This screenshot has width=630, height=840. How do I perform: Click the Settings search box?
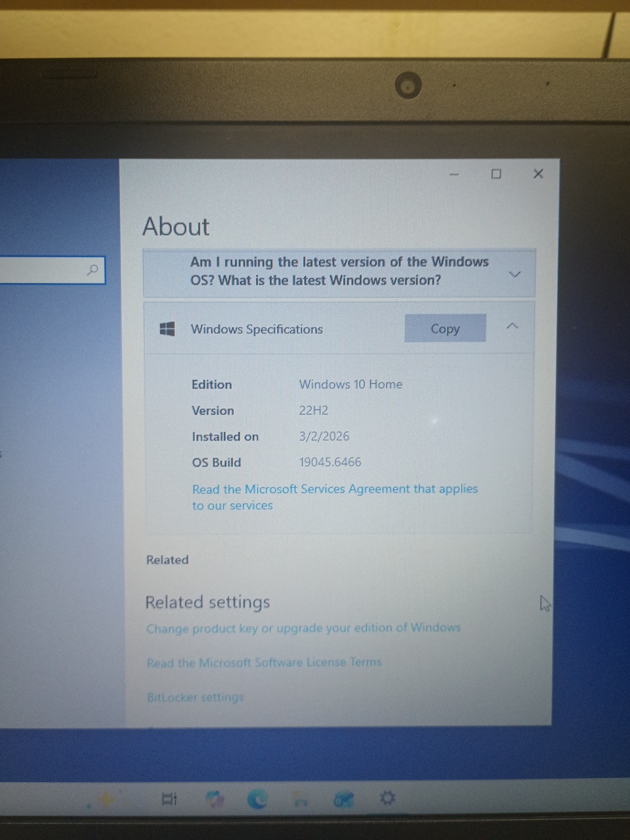pyautogui.click(x=51, y=270)
